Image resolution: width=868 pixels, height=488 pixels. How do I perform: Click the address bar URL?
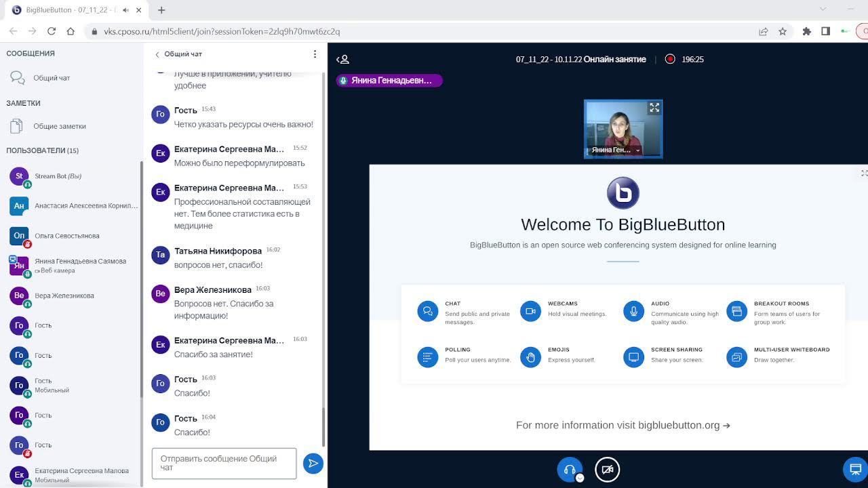coord(222,31)
